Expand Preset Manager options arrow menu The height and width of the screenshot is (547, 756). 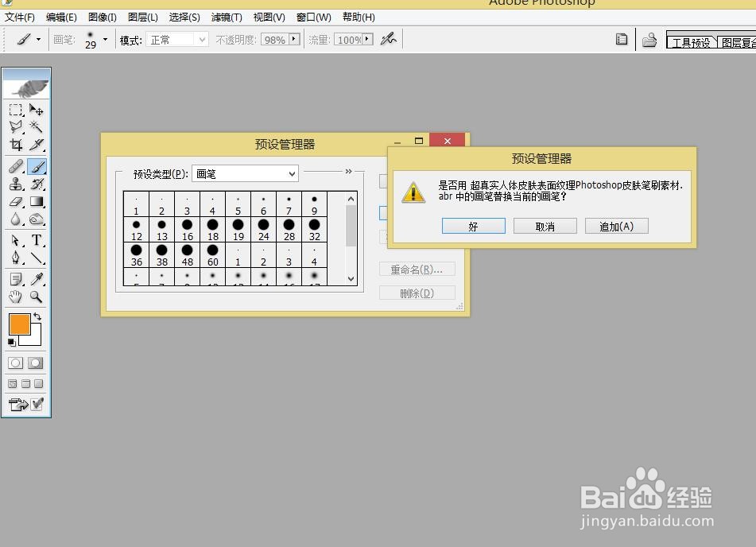pos(349,171)
